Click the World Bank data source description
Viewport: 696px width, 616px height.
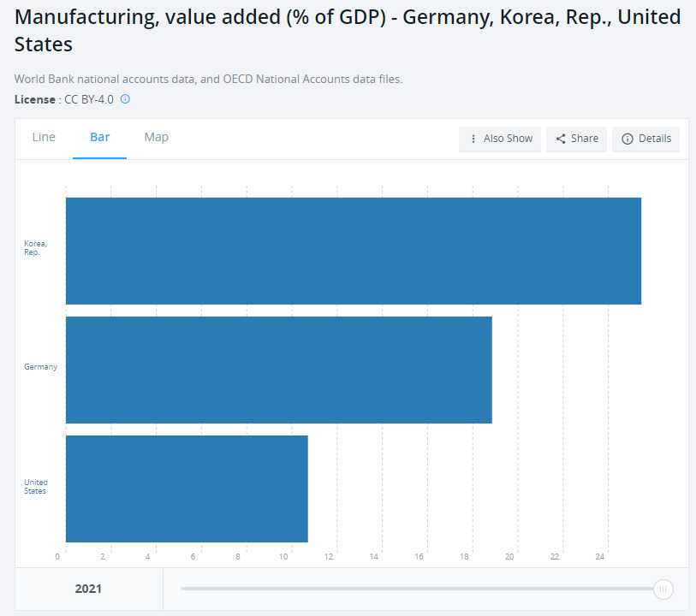(208, 79)
